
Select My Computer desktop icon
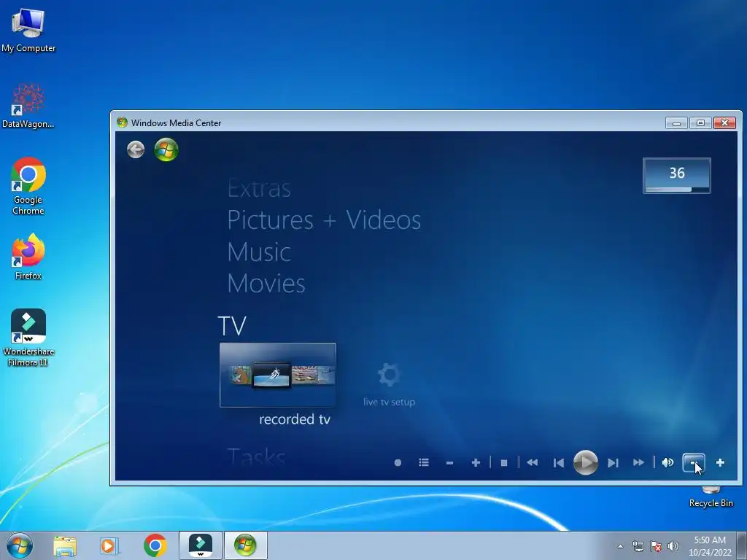28,30
